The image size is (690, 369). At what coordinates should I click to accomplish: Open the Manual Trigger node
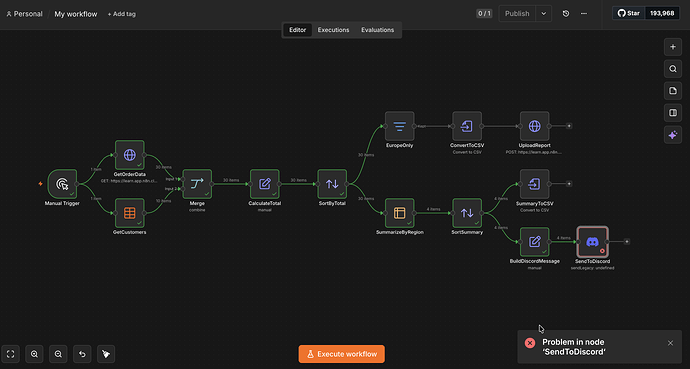click(62, 184)
